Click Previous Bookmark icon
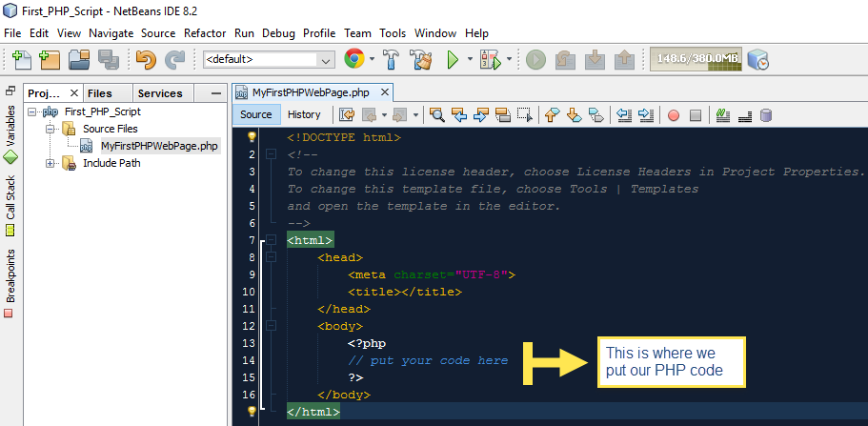 (x=553, y=115)
